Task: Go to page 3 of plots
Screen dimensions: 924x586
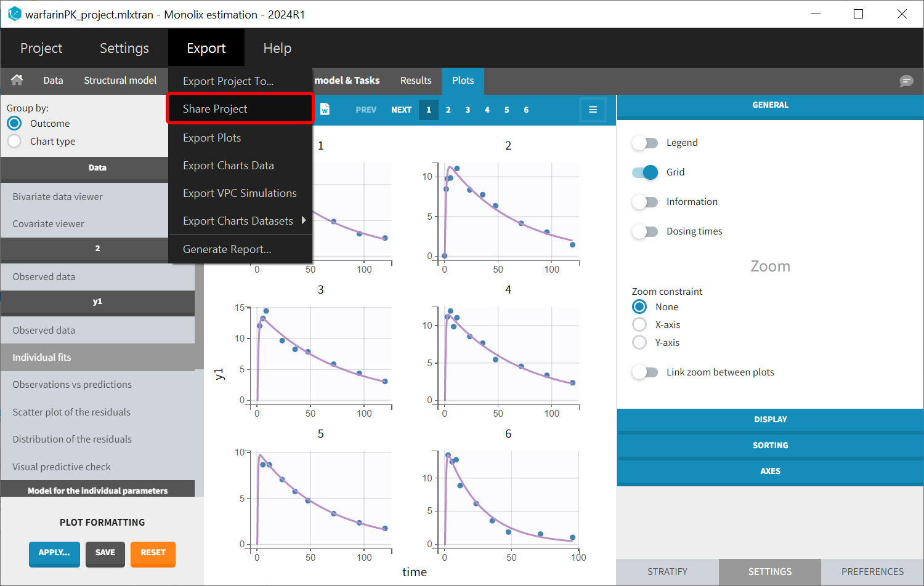Action: [468, 110]
